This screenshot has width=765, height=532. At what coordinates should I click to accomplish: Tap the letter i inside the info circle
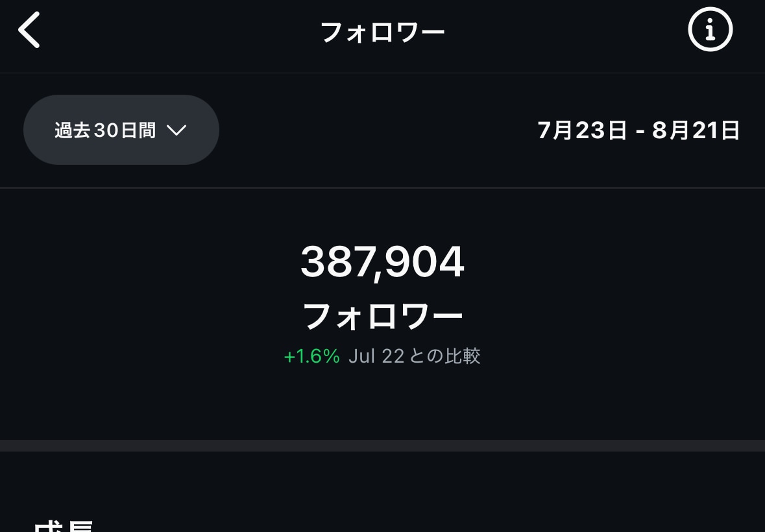[710, 30]
